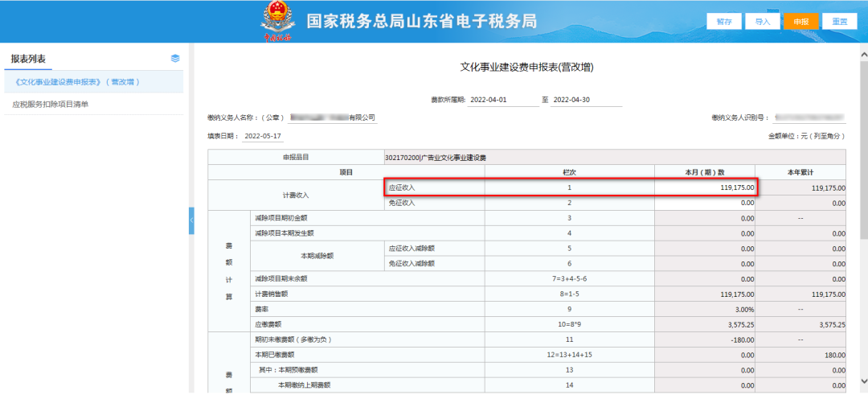Click the vertical scrollbar thumb

click(x=863, y=150)
